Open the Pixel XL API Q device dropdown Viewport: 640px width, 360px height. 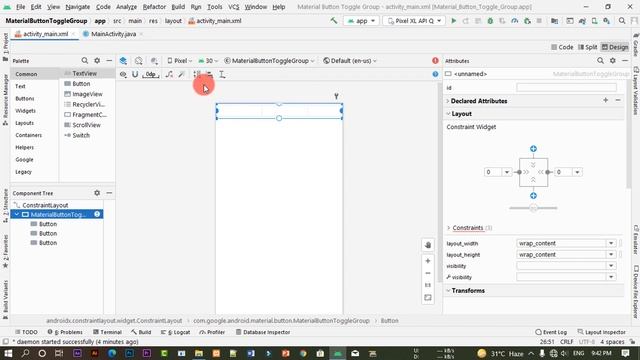click(x=414, y=21)
